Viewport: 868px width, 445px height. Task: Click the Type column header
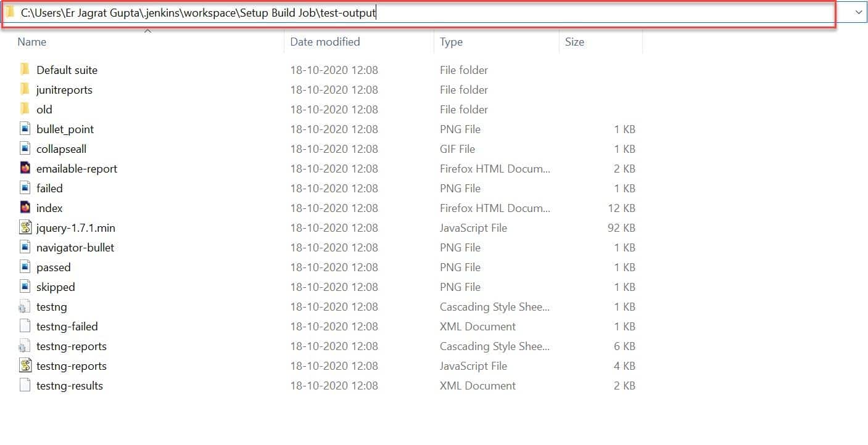pos(451,42)
